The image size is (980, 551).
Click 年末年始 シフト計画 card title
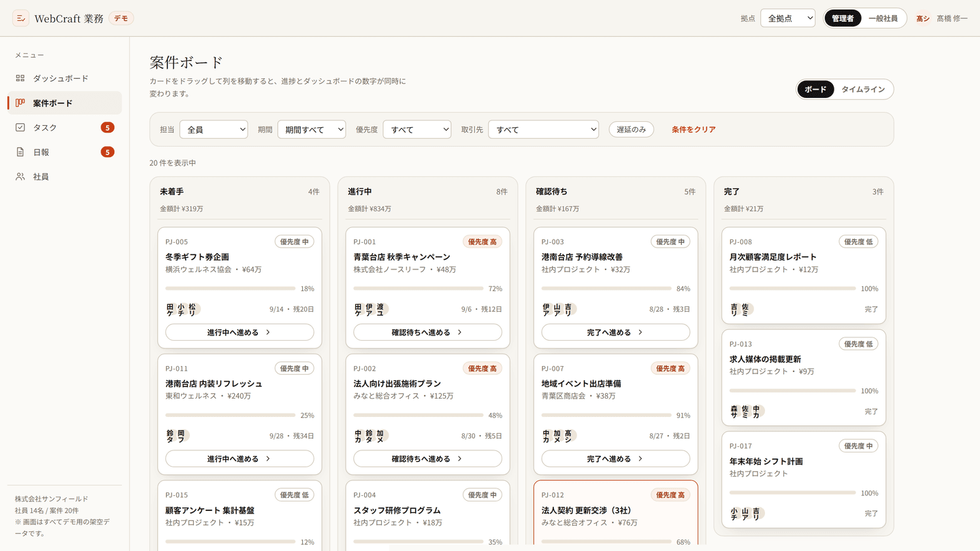pyautogui.click(x=766, y=461)
